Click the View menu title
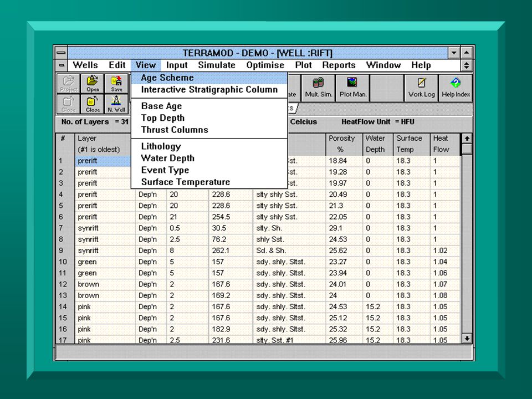The image size is (532, 399). pos(146,65)
